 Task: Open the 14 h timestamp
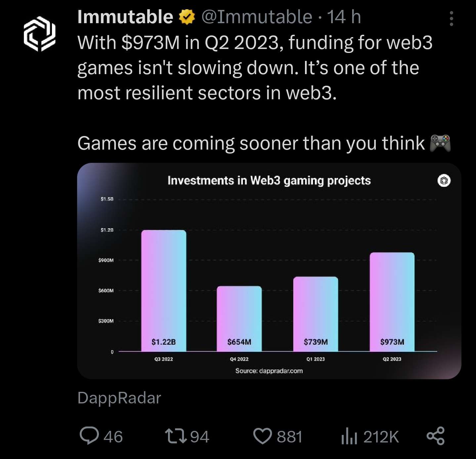pyautogui.click(x=344, y=17)
